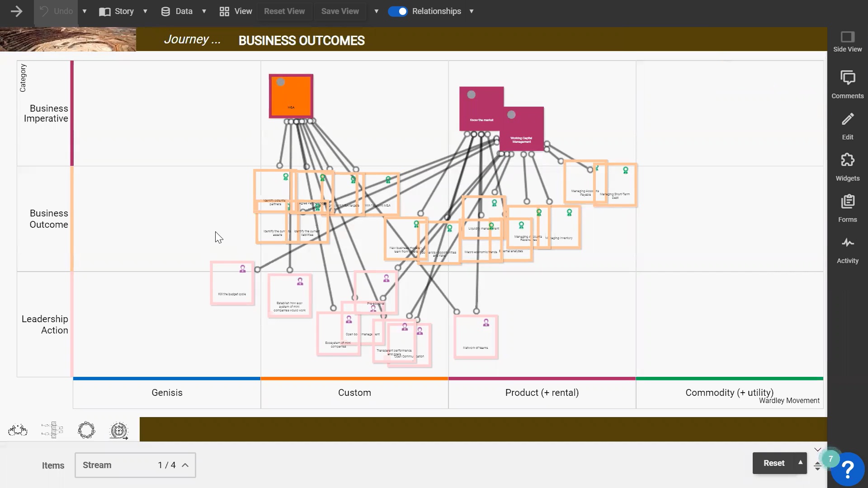Expand the Data dropdown arrow

click(204, 11)
